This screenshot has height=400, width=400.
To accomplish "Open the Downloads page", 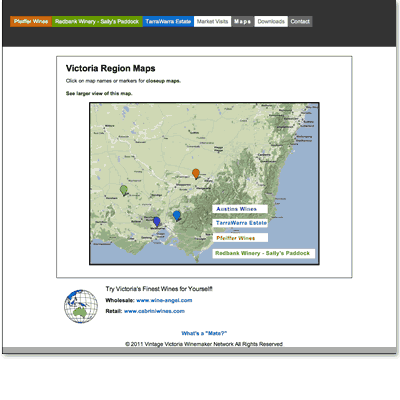I will (271, 22).
